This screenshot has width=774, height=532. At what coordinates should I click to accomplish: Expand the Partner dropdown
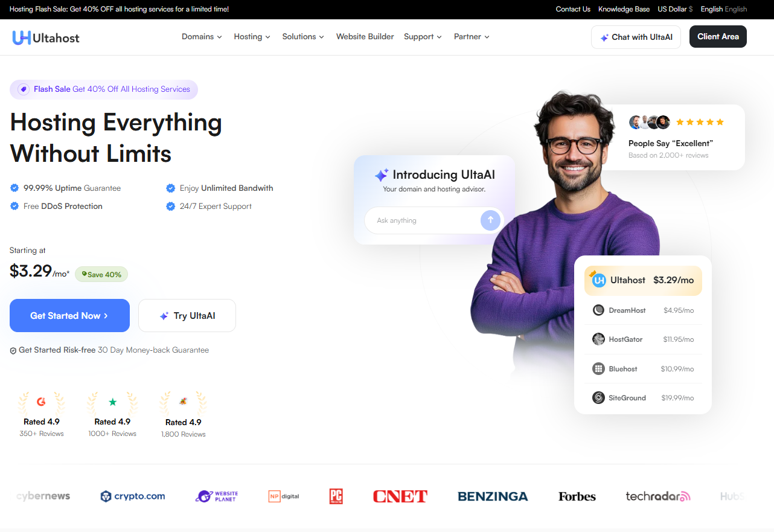[472, 37]
